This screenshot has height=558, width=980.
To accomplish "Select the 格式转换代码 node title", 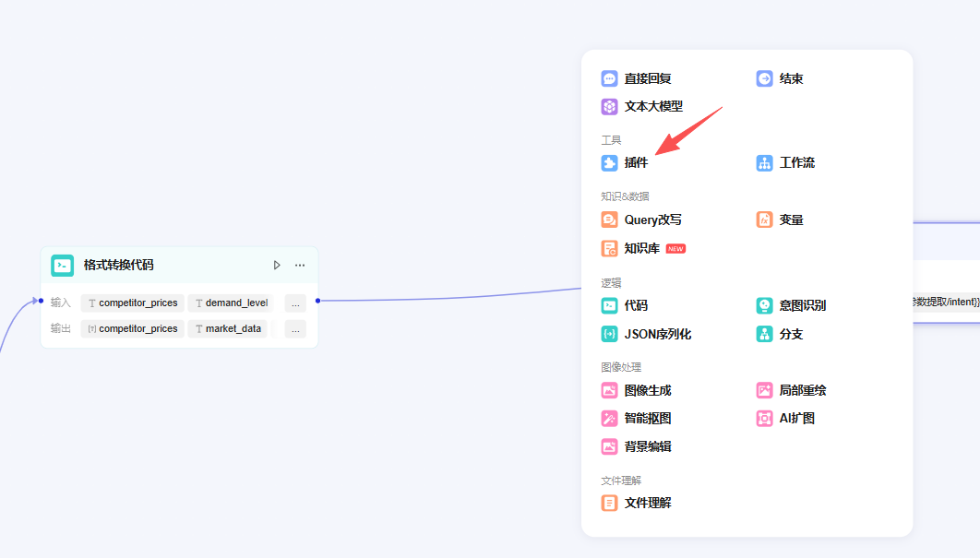I will tap(119, 265).
